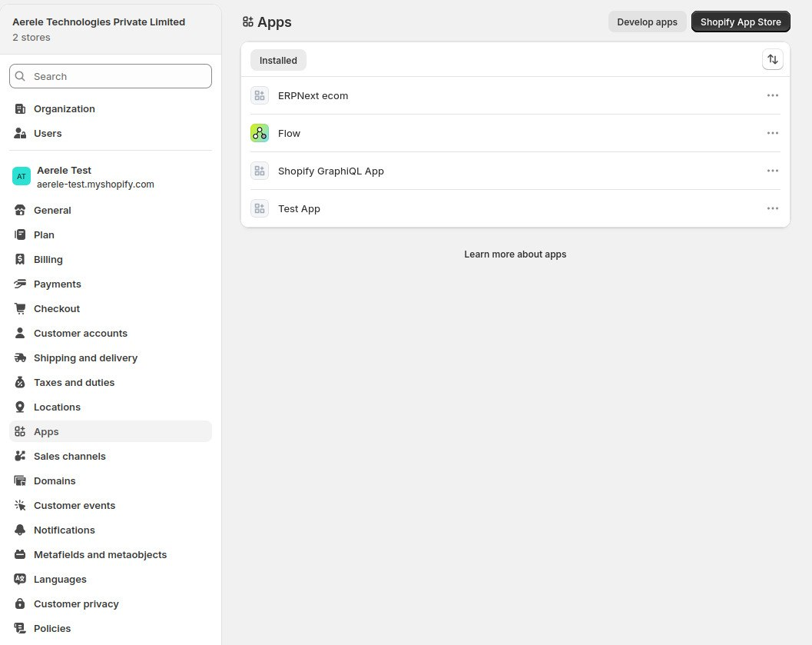Click the Shipping and delivery truck icon
Image resolution: width=812 pixels, height=645 pixels.
click(20, 357)
